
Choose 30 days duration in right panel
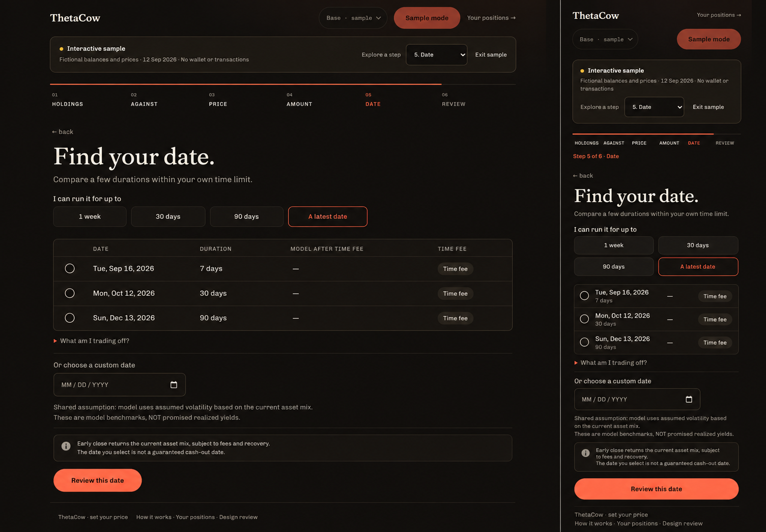pos(698,245)
